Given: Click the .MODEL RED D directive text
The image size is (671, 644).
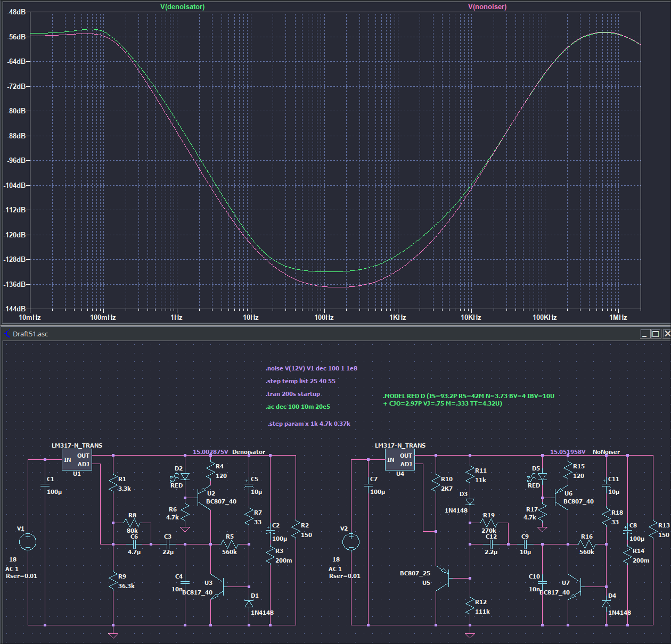Looking at the screenshot, I should tap(469, 400).
